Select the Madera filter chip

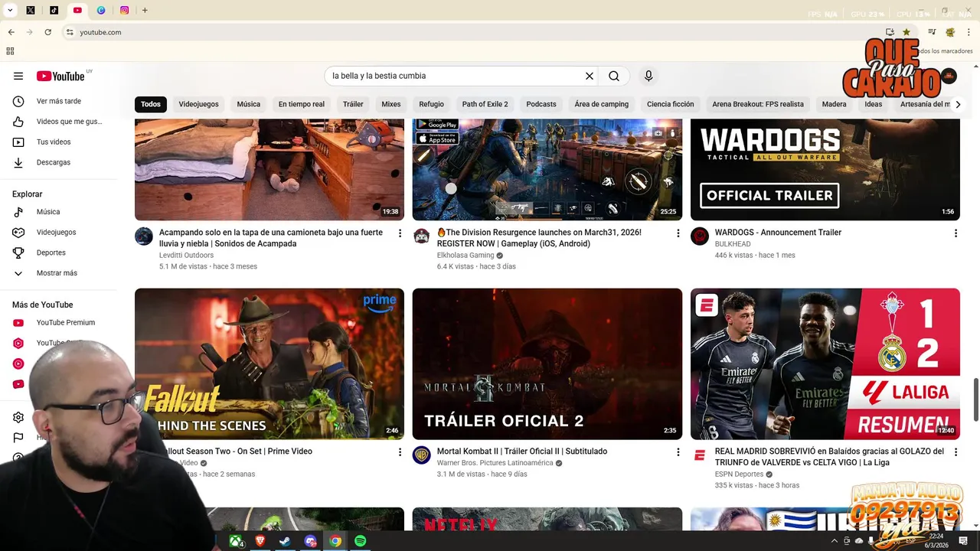point(834,104)
